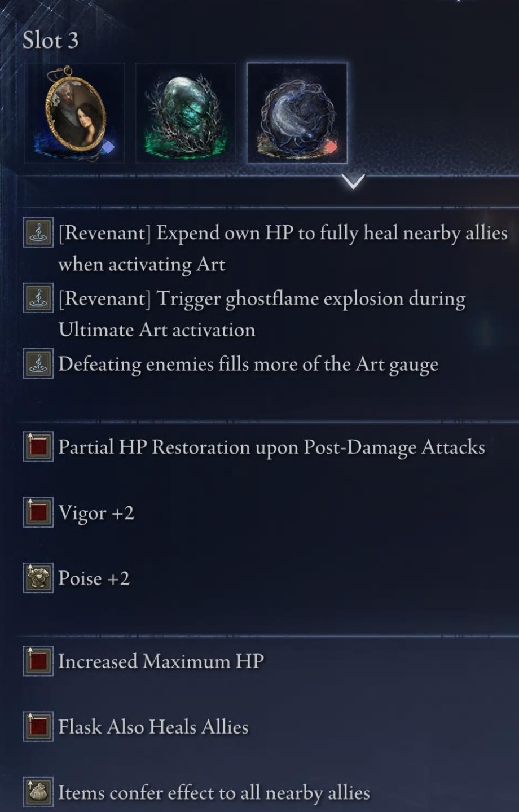Select Flask Also Heals Allies effect entry
519x812 pixels.
tap(153, 727)
